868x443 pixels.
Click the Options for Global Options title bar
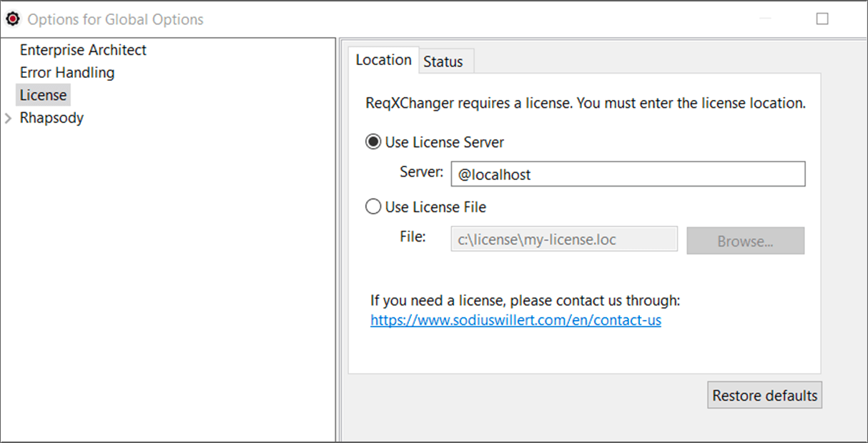[114, 19]
